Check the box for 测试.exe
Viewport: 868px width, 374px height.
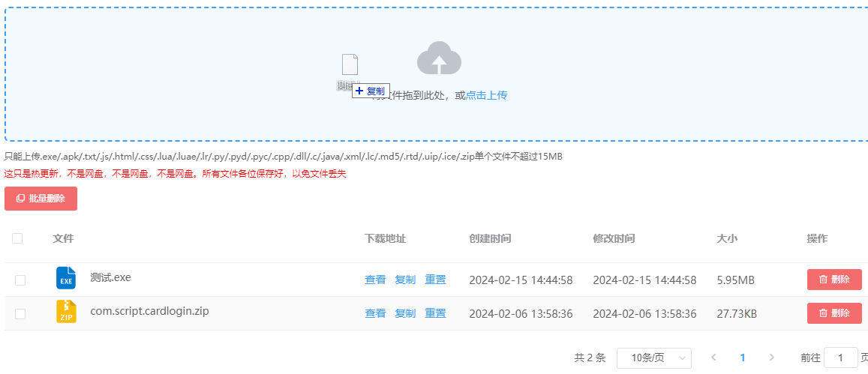click(20, 280)
